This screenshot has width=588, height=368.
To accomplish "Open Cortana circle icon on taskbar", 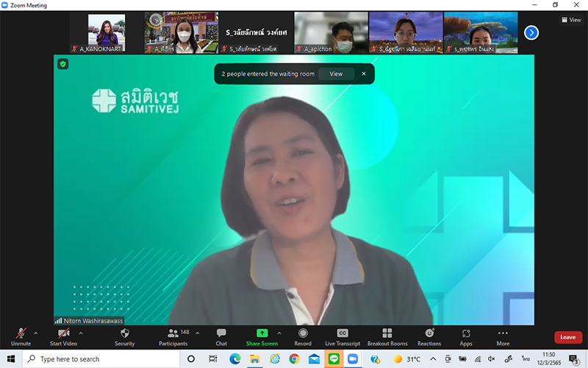I will (x=191, y=359).
